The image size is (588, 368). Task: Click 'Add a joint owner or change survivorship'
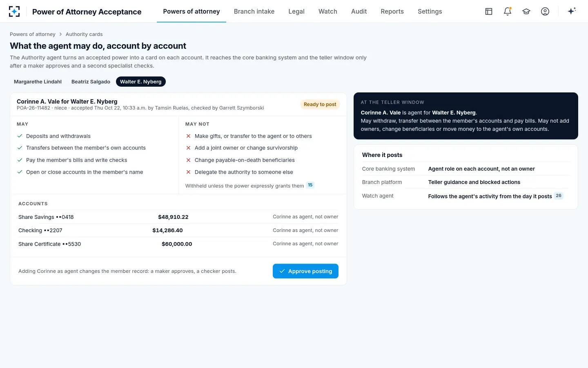click(246, 148)
